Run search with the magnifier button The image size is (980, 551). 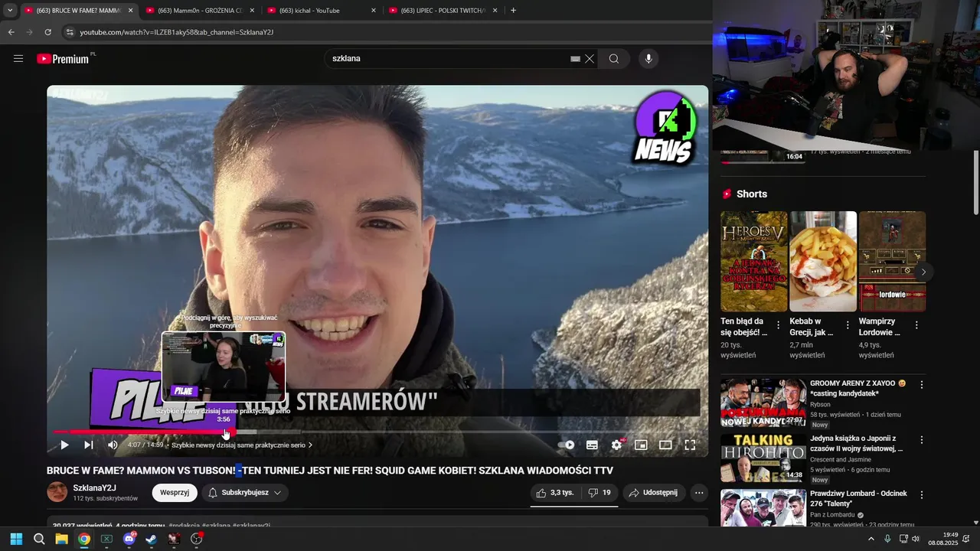coord(614,59)
